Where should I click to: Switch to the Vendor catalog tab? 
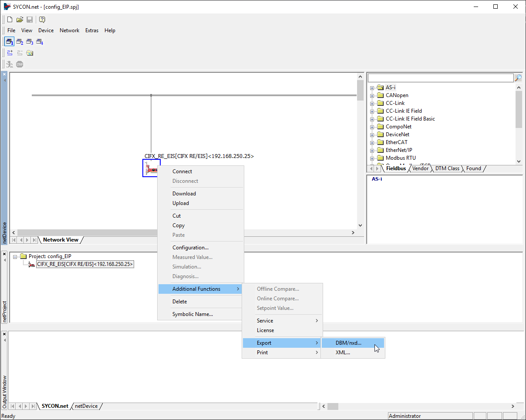[420, 168]
